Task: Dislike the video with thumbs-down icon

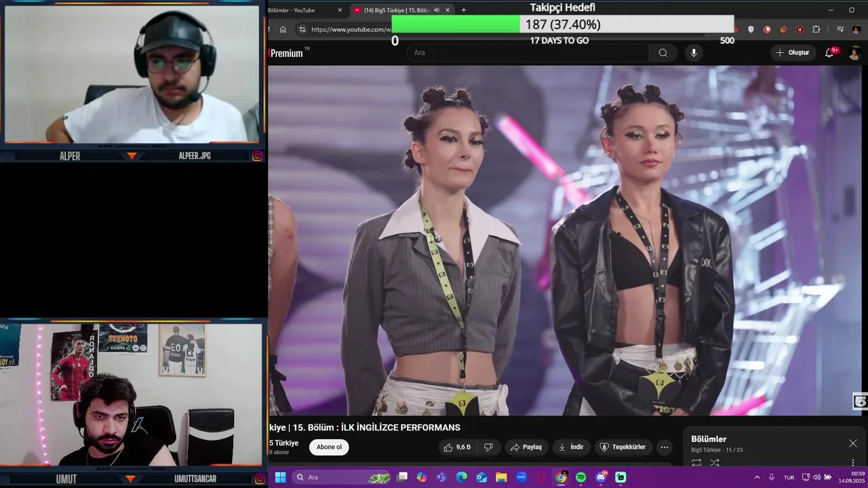Action: point(488,447)
